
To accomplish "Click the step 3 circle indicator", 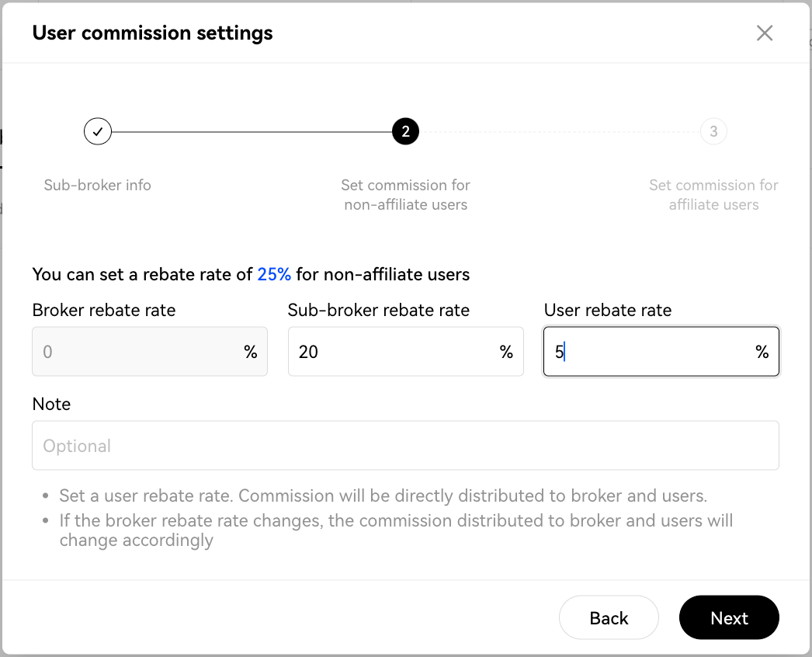I will click(713, 132).
